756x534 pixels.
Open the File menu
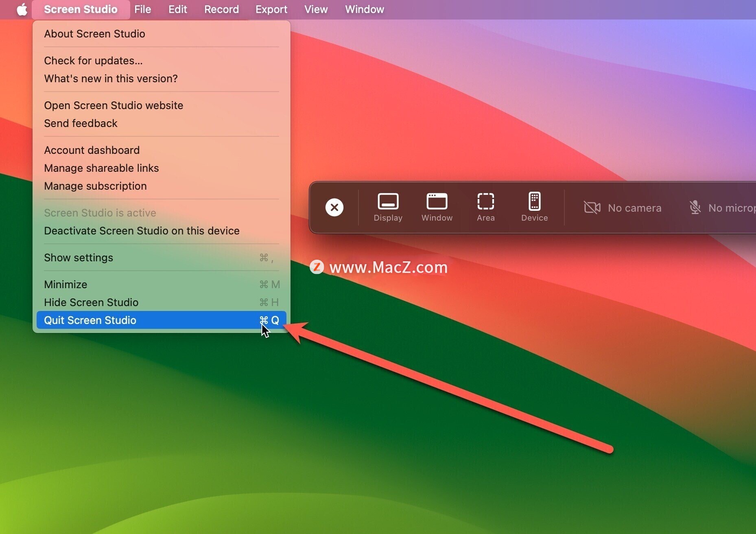142,9
